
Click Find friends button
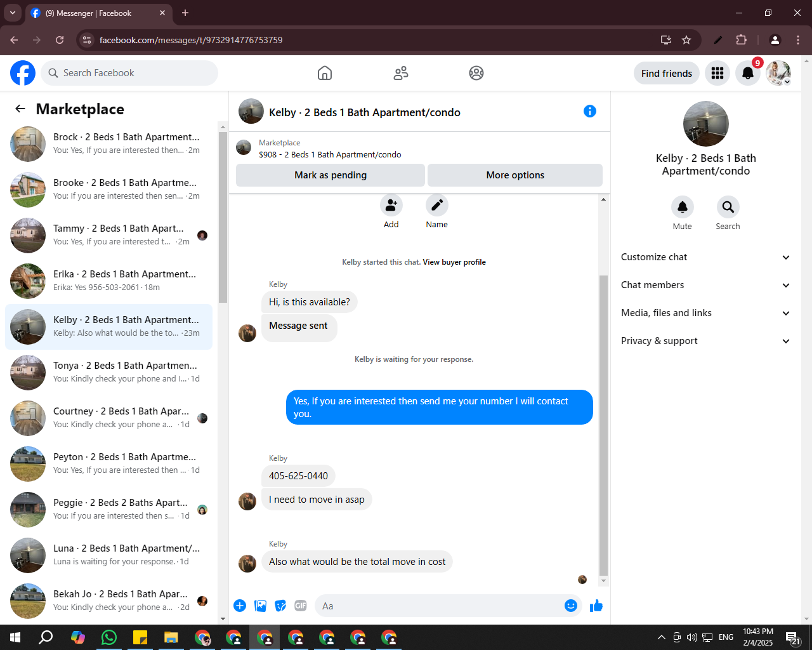(x=667, y=73)
